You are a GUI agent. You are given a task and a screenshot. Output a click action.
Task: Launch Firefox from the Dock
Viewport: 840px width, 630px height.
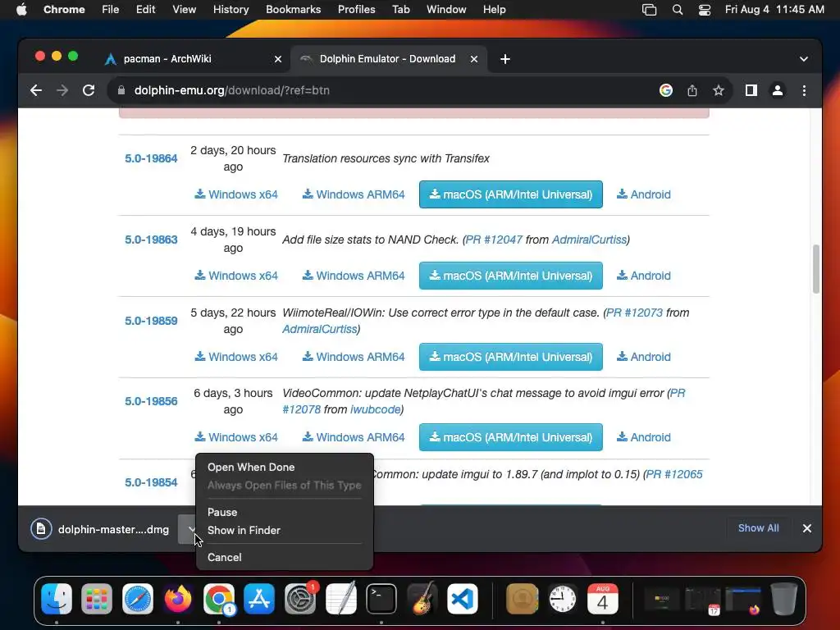(x=178, y=598)
